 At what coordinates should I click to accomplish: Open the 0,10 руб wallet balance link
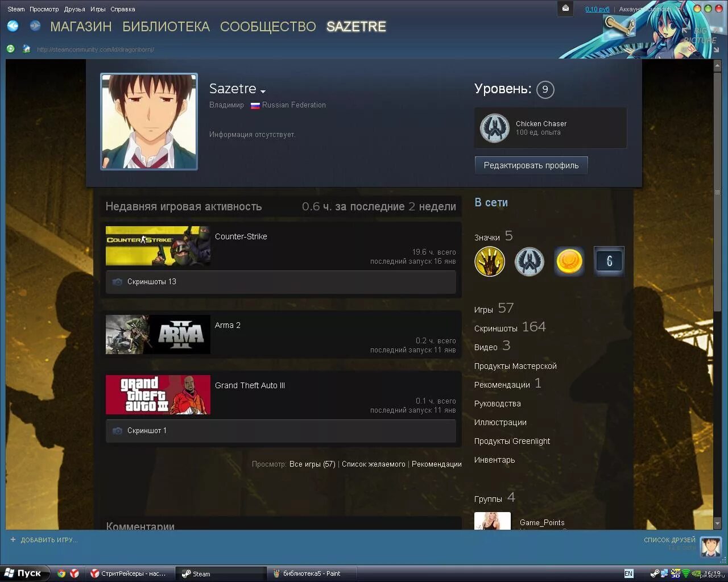[597, 9]
